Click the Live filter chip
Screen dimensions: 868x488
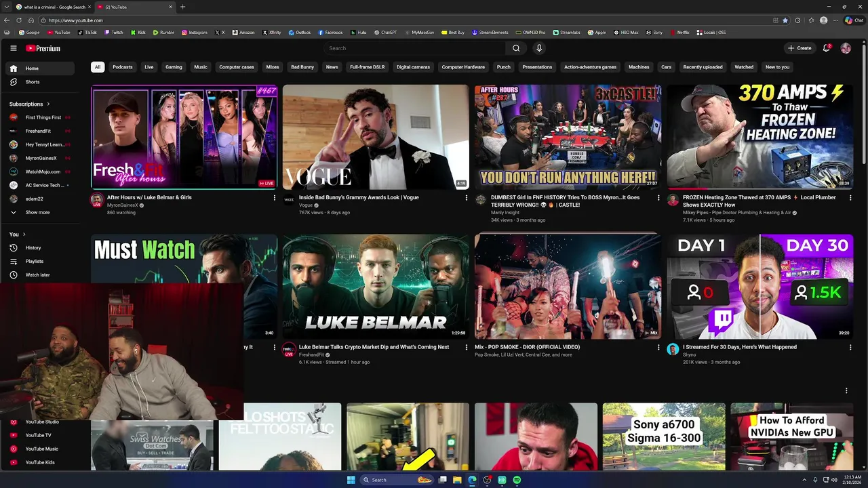point(149,67)
